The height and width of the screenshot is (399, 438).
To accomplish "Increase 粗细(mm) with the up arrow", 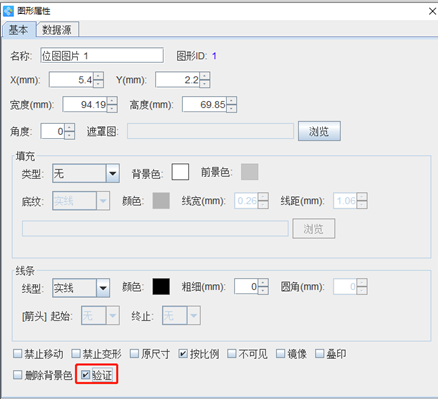I will pos(263,283).
